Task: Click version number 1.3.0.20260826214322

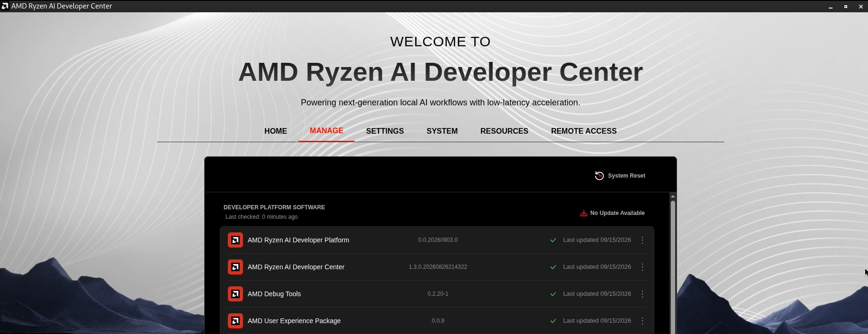Action: (438, 267)
